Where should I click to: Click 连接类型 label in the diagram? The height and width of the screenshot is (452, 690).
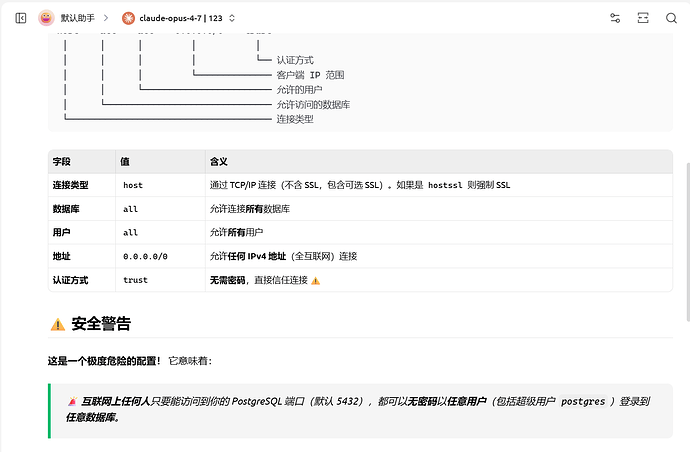click(x=295, y=119)
